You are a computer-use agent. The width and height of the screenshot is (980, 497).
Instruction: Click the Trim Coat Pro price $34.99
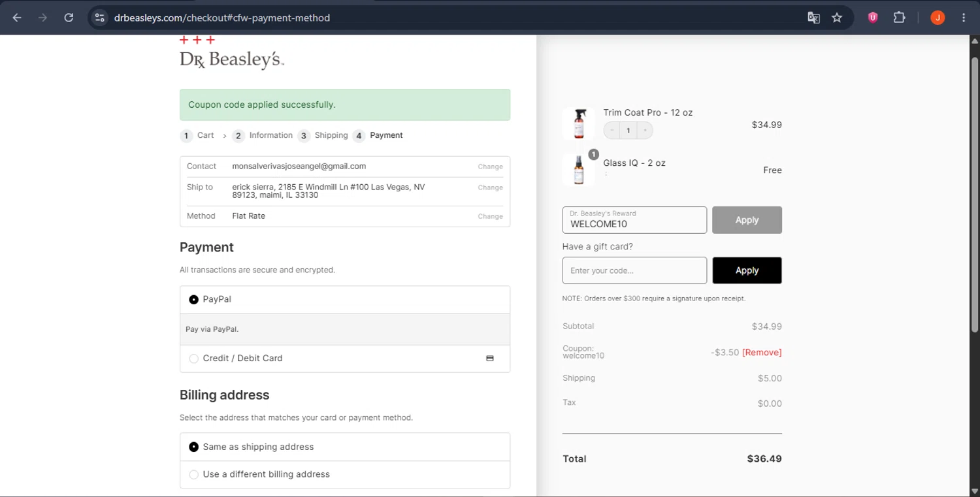(x=767, y=125)
